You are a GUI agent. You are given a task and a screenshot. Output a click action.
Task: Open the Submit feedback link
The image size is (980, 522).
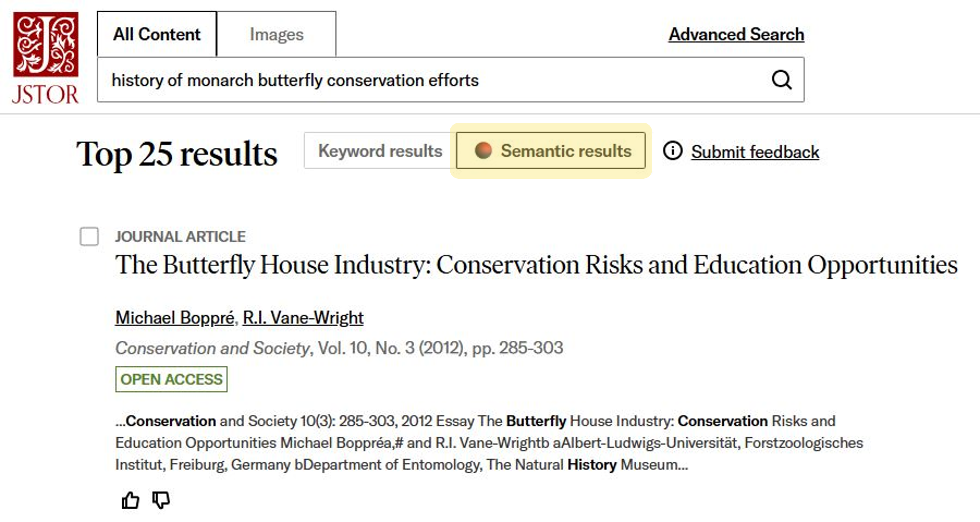[755, 152]
